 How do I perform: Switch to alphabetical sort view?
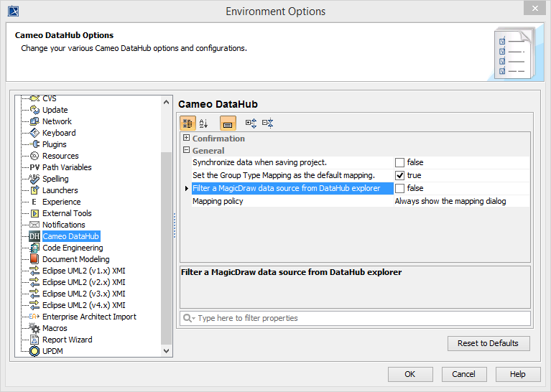(203, 123)
